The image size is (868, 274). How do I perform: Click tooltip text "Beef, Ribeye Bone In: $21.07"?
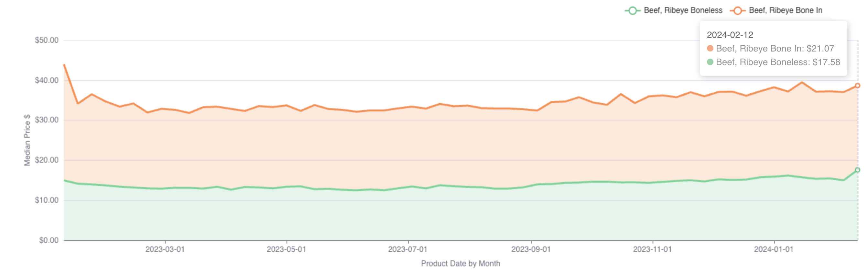[775, 49]
